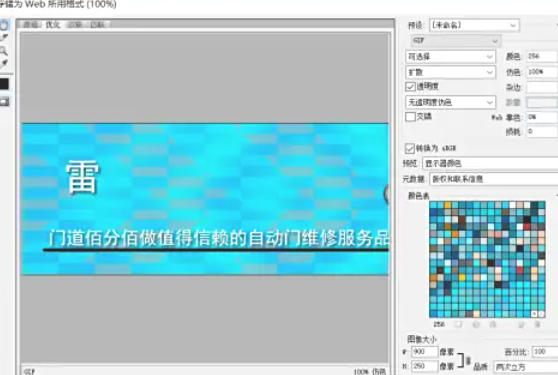Click the 杂边 matte field
The height and width of the screenshot is (375, 558).
coord(542,87)
